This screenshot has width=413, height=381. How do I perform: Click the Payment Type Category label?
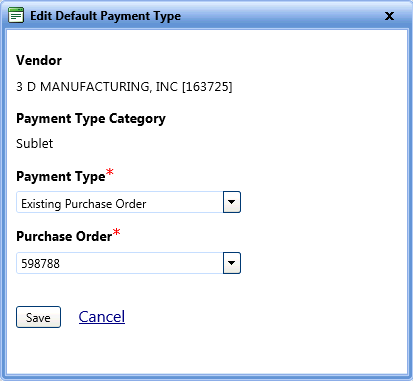pyautogui.click(x=91, y=119)
